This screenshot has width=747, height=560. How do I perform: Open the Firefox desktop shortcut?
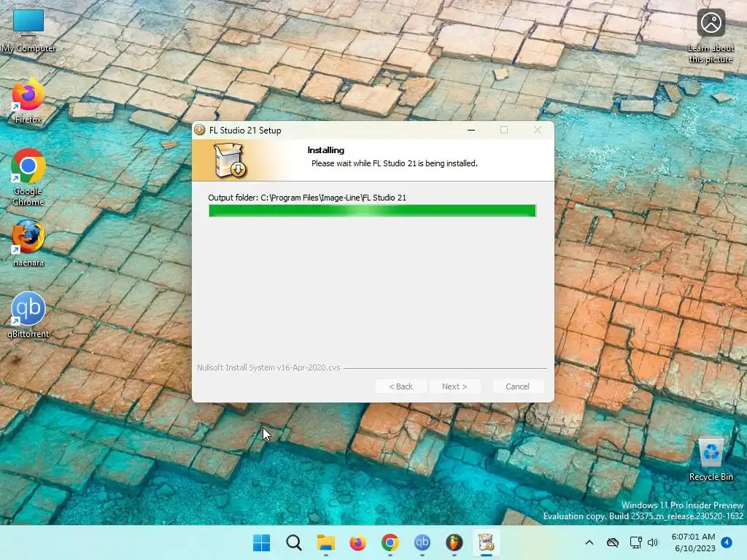[28, 101]
